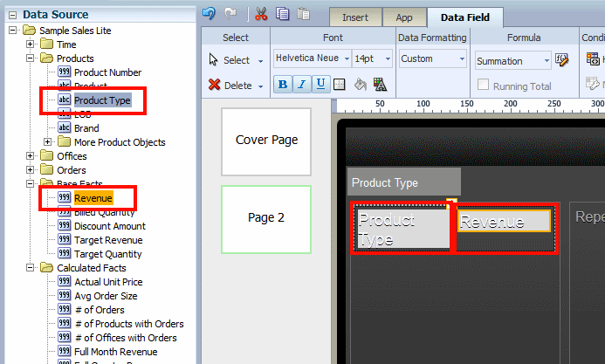The height and width of the screenshot is (364, 605).
Task: Click the Discount Amount 999 icon
Action: point(64,225)
